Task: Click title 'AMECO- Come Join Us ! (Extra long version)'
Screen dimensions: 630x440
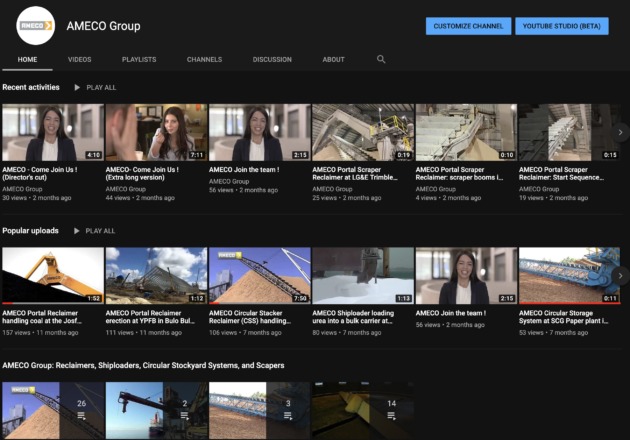Action: tap(142, 173)
